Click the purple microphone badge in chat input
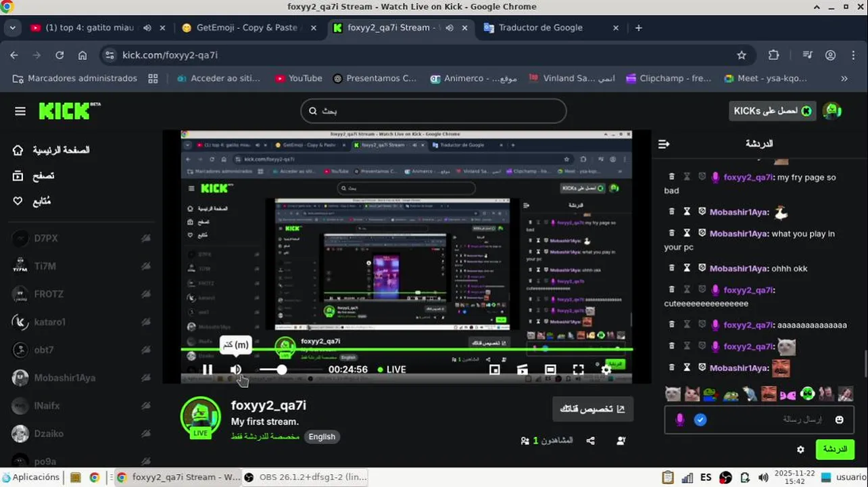Image resolution: width=868 pixels, height=487 pixels. [680, 419]
